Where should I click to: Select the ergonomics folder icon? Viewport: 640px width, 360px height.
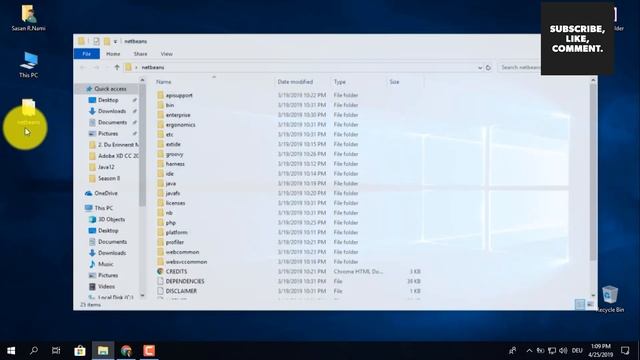pyautogui.click(x=160, y=124)
